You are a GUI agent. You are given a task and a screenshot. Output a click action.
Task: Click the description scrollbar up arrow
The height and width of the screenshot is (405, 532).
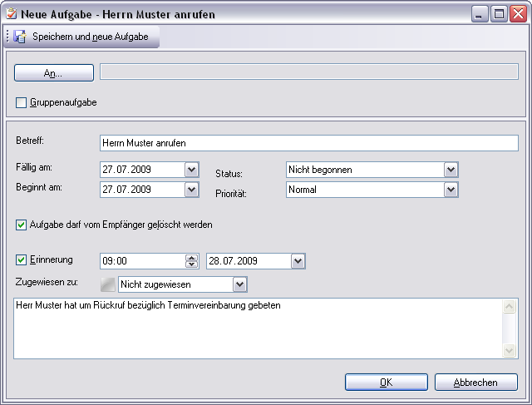click(x=510, y=307)
